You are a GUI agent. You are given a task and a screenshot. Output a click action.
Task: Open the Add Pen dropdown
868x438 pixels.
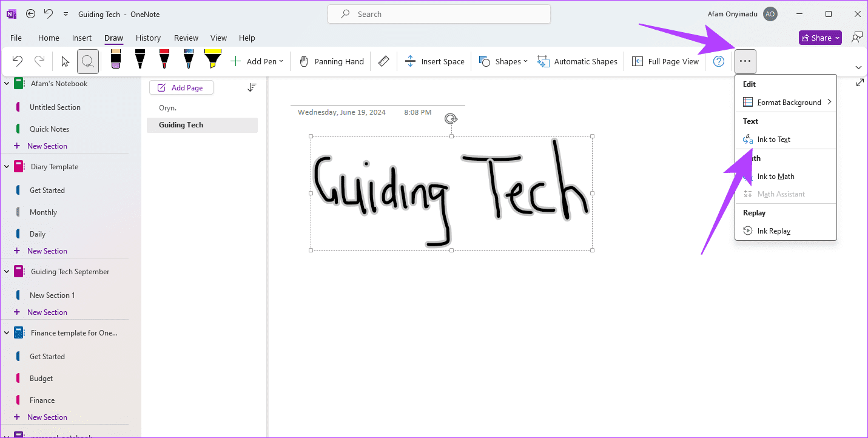tap(257, 61)
